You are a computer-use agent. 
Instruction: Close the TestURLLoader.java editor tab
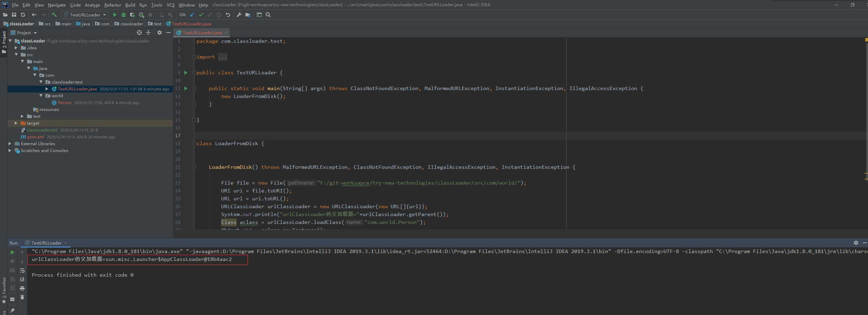[226, 33]
